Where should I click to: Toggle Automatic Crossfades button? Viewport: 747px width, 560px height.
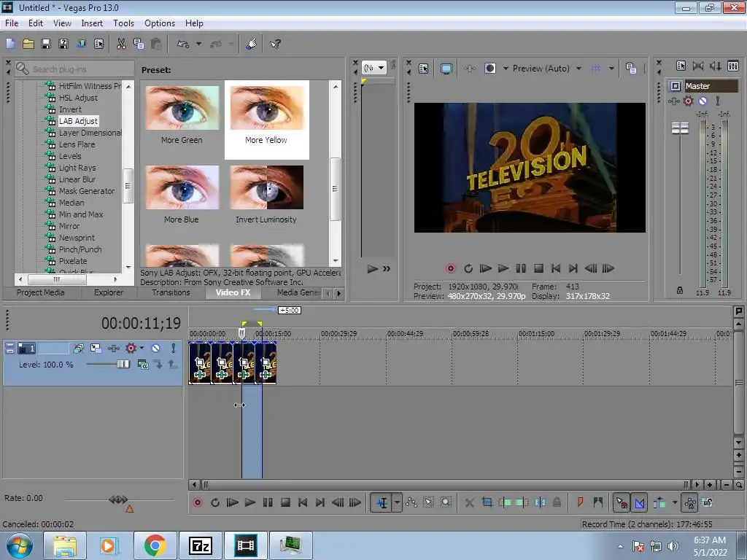(x=639, y=502)
